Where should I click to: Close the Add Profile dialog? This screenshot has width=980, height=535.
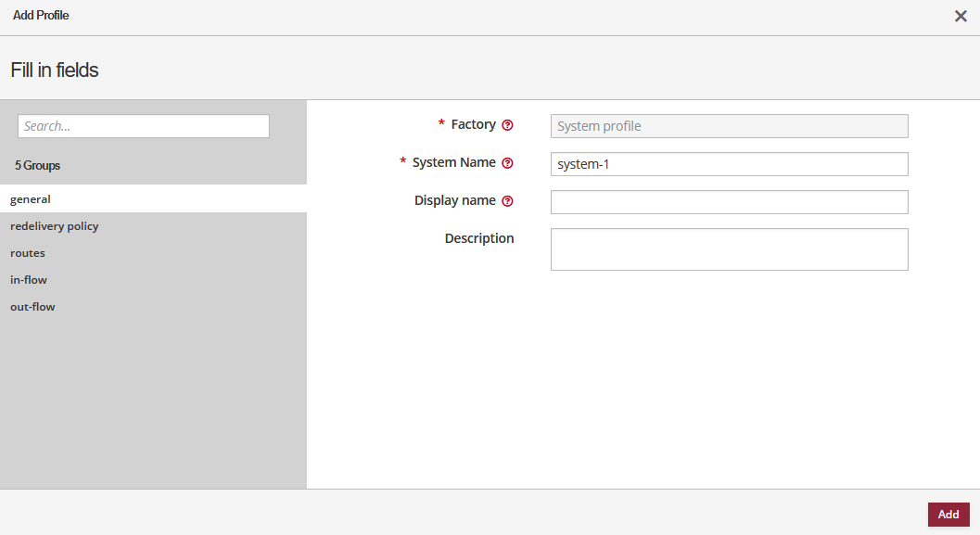[x=961, y=16]
